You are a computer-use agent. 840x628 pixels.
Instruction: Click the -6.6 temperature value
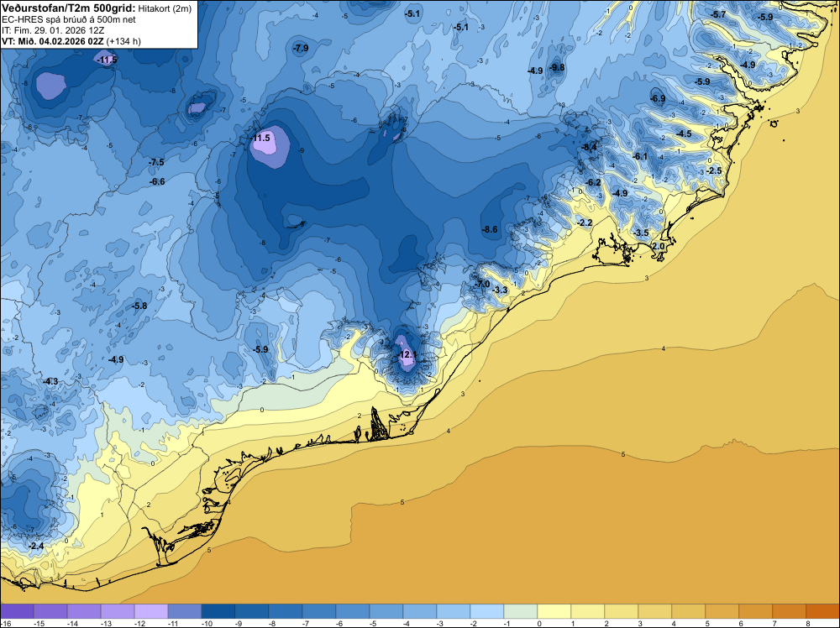click(x=157, y=182)
